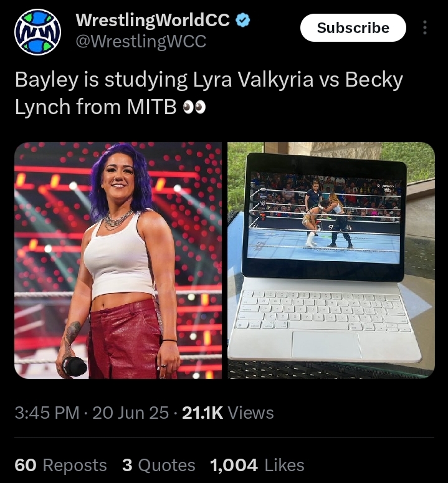Click the tweet text about Bayley studying

click(209, 93)
